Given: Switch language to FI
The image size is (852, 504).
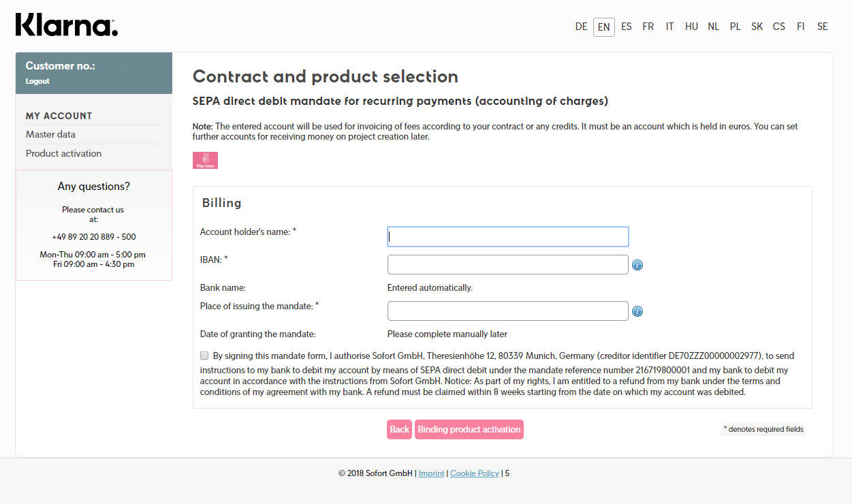Looking at the screenshot, I should coord(800,27).
